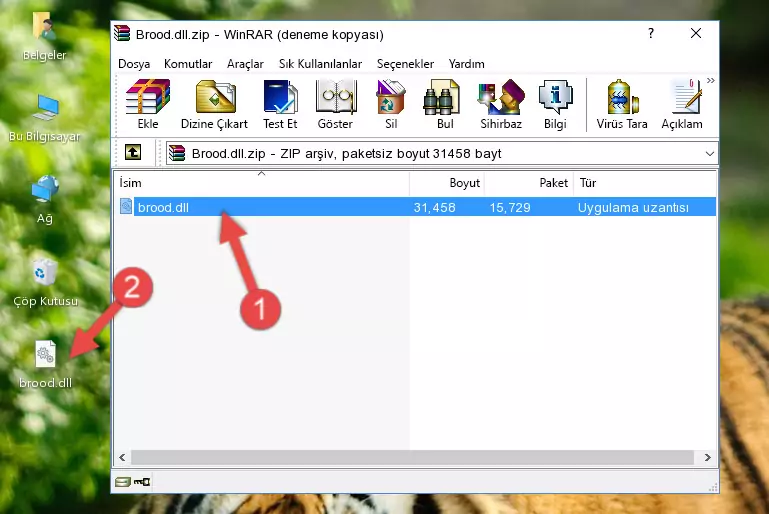Select the Çöp Kutusu recycle bin icon
The height and width of the screenshot is (514, 769).
(45, 283)
